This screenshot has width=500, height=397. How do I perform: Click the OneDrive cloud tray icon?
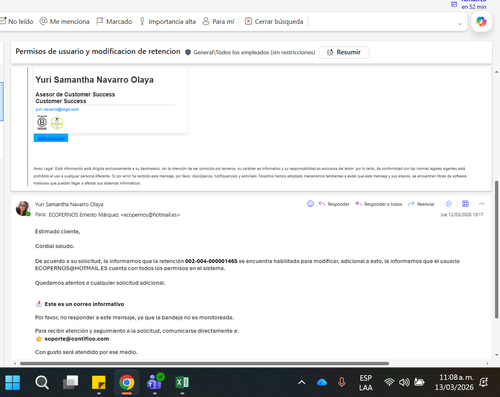[x=322, y=382]
